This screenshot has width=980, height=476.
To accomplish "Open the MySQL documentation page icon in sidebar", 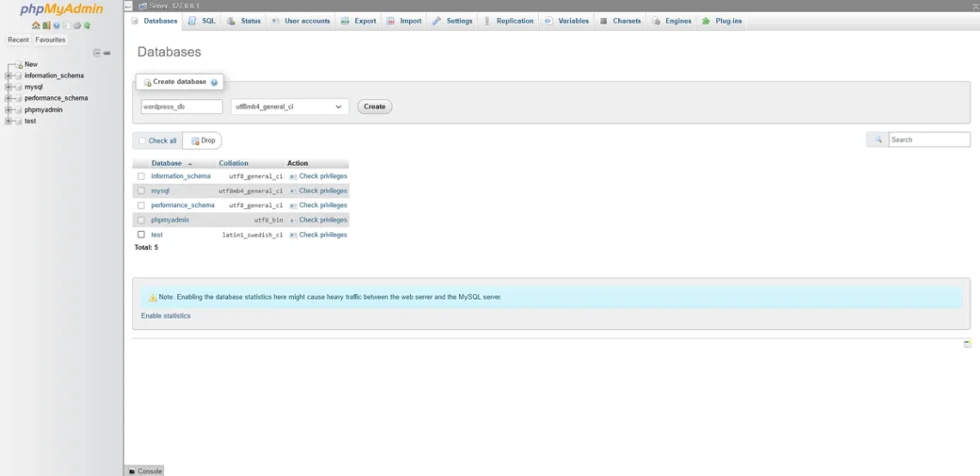I will pyautogui.click(x=66, y=26).
